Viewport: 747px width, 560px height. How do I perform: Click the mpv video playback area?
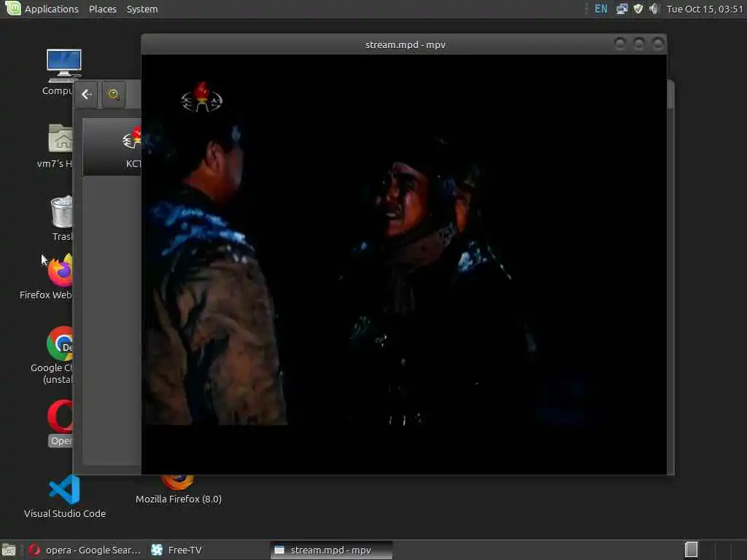[x=404, y=264]
